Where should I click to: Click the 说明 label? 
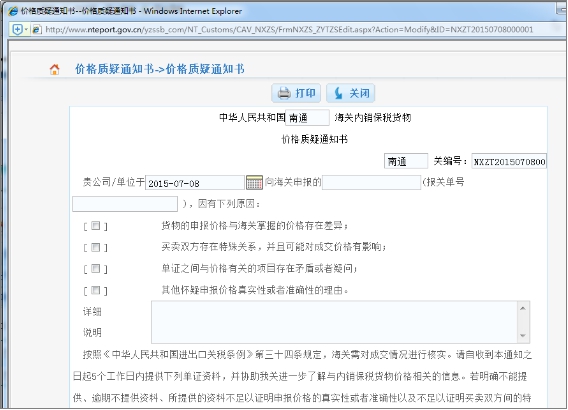pyautogui.click(x=92, y=332)
